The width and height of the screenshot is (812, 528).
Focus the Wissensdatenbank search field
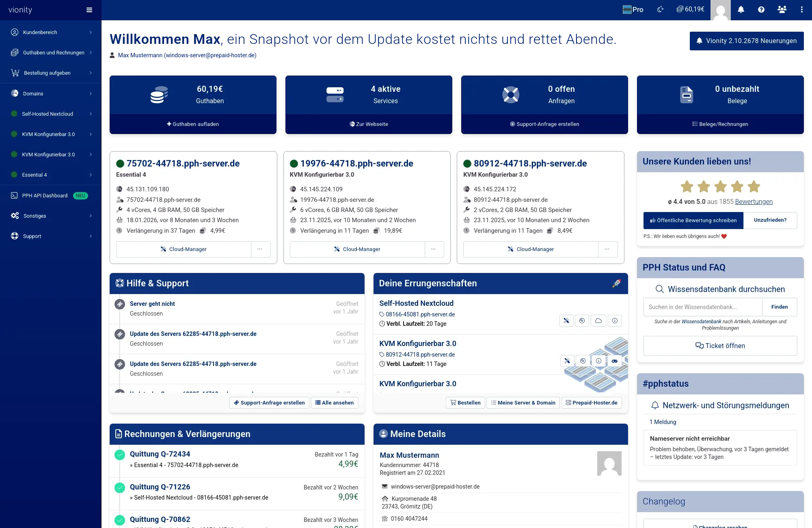point(703,307)
